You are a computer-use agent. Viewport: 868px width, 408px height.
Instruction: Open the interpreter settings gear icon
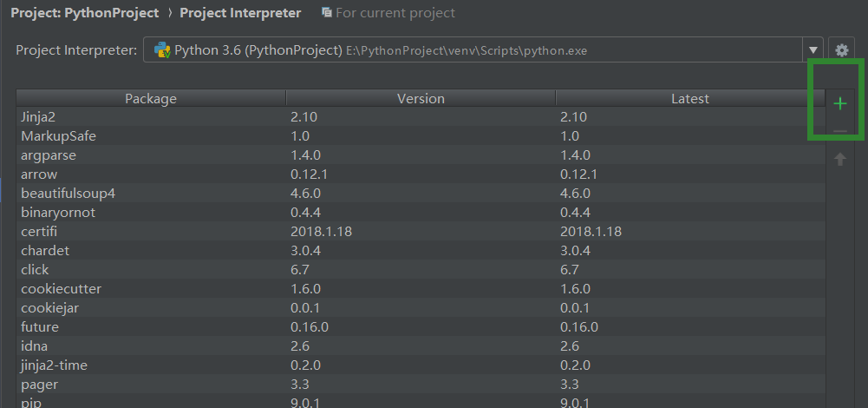(x=842, y=50)
